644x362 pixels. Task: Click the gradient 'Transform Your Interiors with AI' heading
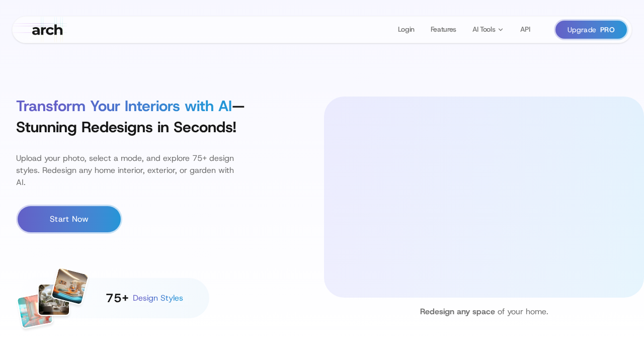124,106
